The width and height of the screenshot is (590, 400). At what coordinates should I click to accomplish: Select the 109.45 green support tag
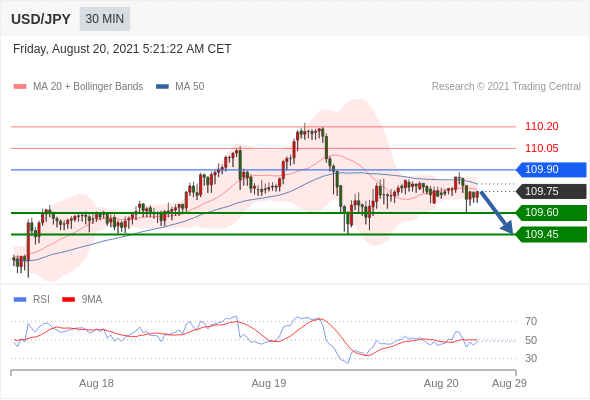tap(551, 235)
